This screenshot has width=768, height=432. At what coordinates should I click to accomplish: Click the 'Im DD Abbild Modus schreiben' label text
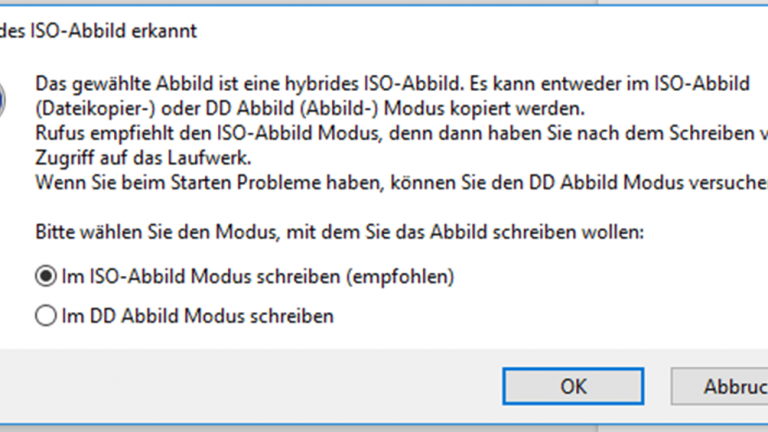197,316
